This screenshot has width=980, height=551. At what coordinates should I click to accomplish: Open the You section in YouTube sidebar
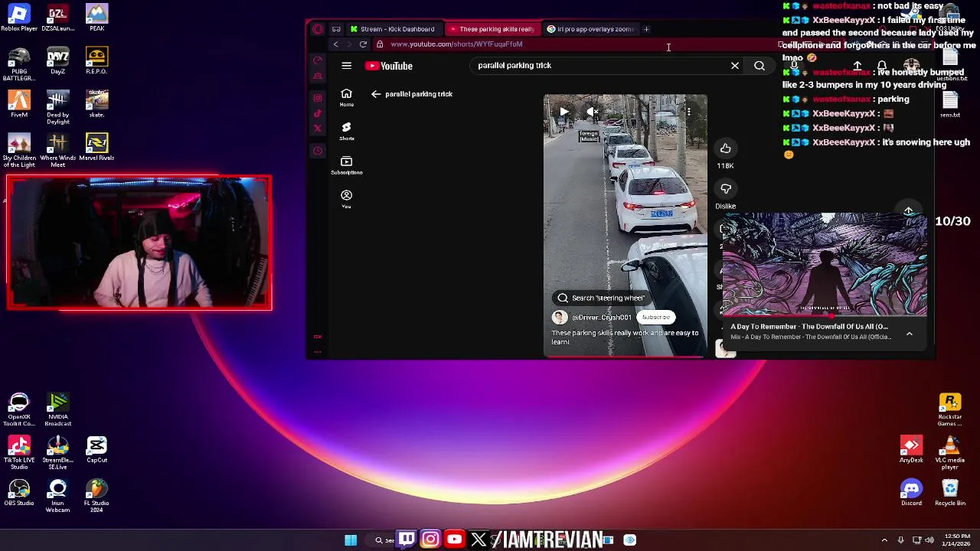[x=346, y=198]
